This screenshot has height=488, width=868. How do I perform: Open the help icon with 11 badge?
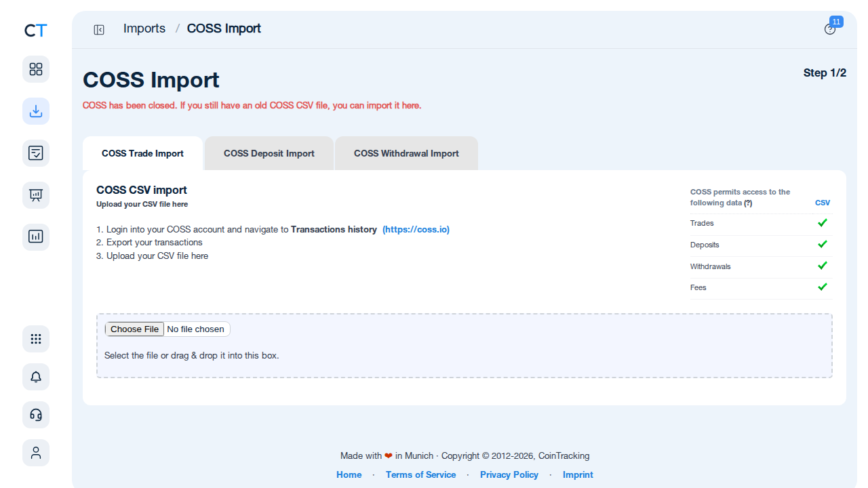coord(830,29)
